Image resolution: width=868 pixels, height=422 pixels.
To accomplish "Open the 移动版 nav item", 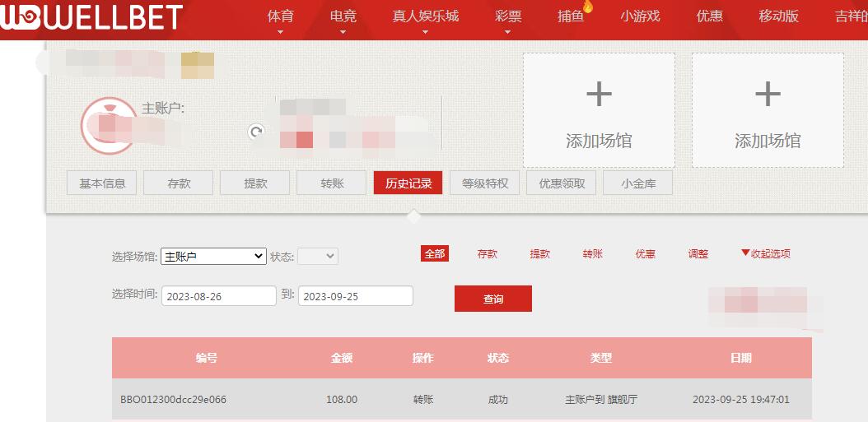I will click(778, 16).
